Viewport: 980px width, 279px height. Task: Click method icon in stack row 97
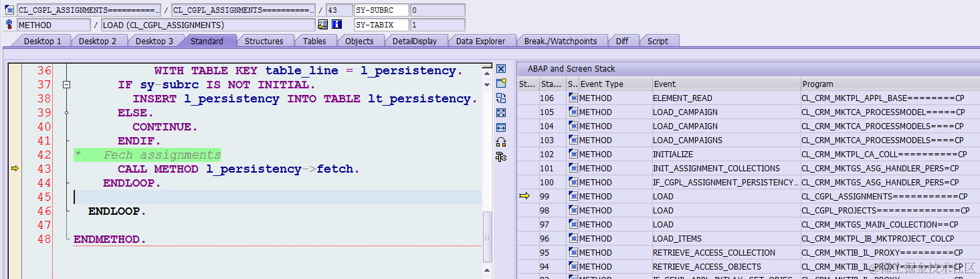[573, 225]
